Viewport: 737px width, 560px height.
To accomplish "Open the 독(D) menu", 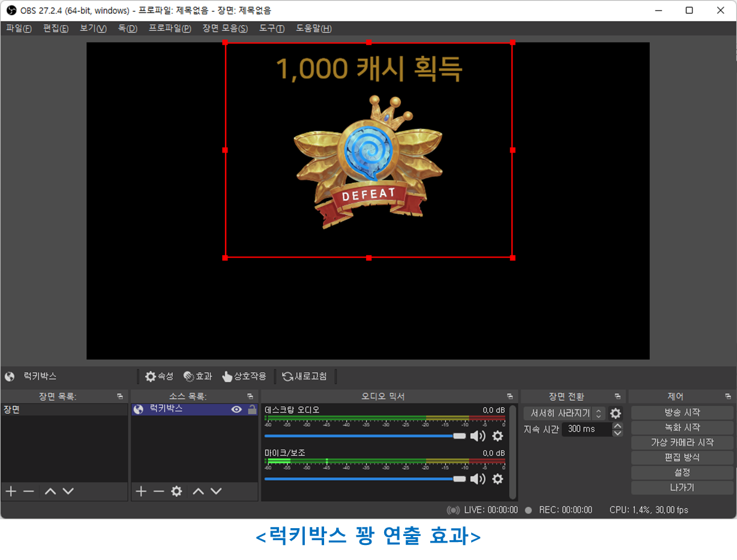I will pos(127,28).
